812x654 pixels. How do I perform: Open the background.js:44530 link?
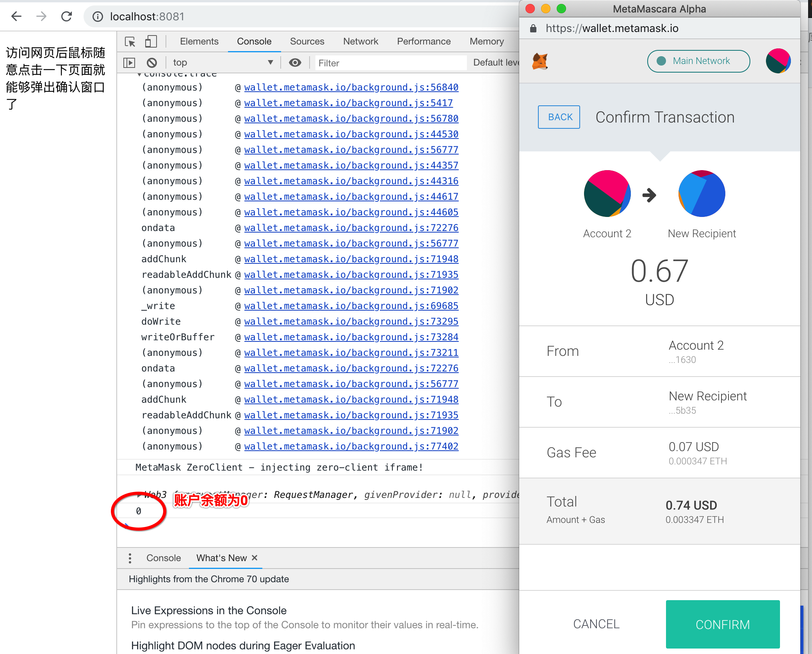tap(351, 134)
